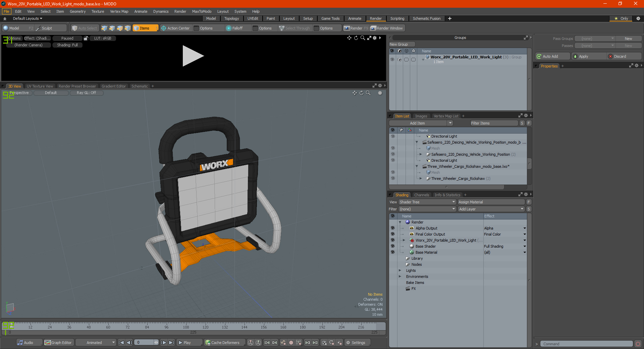
Task: Expand the Lights node
Action: [400, 270]
